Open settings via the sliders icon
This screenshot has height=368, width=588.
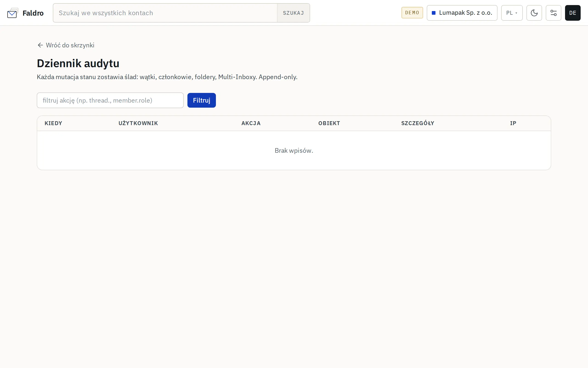(553, 13)
